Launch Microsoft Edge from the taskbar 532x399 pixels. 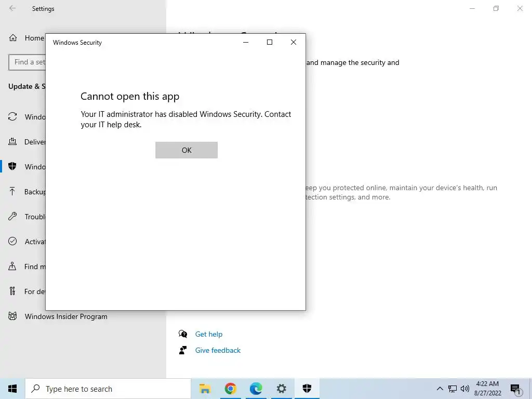[x=256, y=389]
